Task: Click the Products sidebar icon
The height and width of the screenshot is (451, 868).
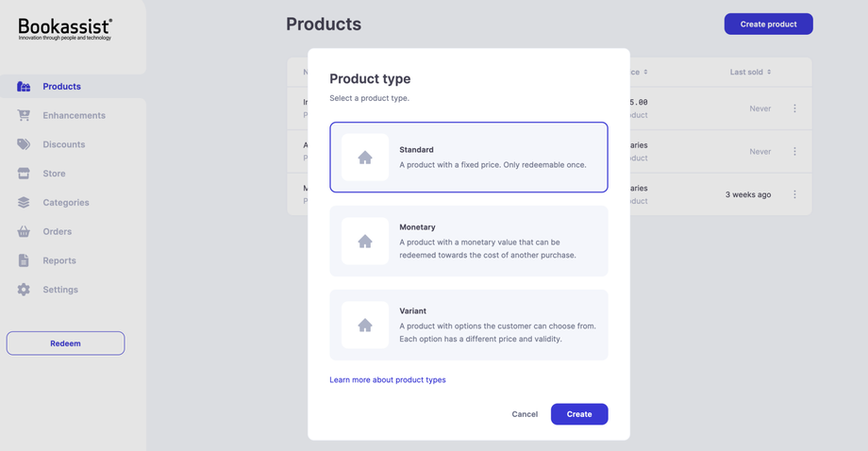Action: tap(24, 87)
